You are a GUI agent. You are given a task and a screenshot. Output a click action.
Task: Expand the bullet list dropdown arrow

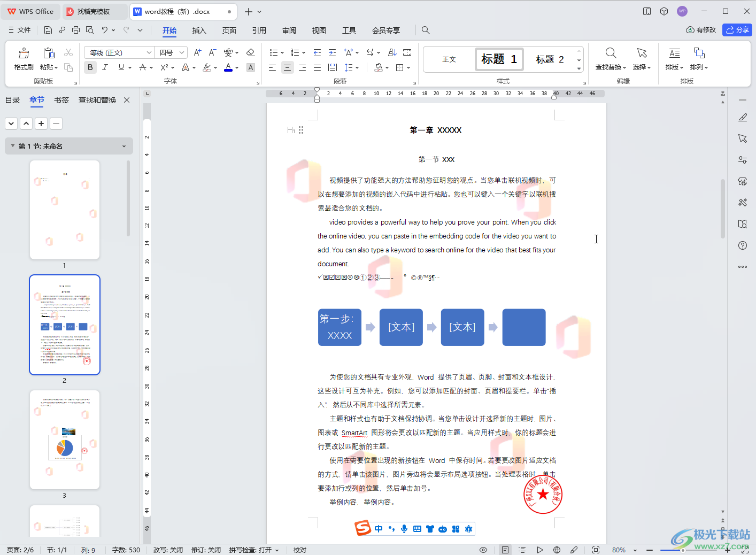point(282,52)
